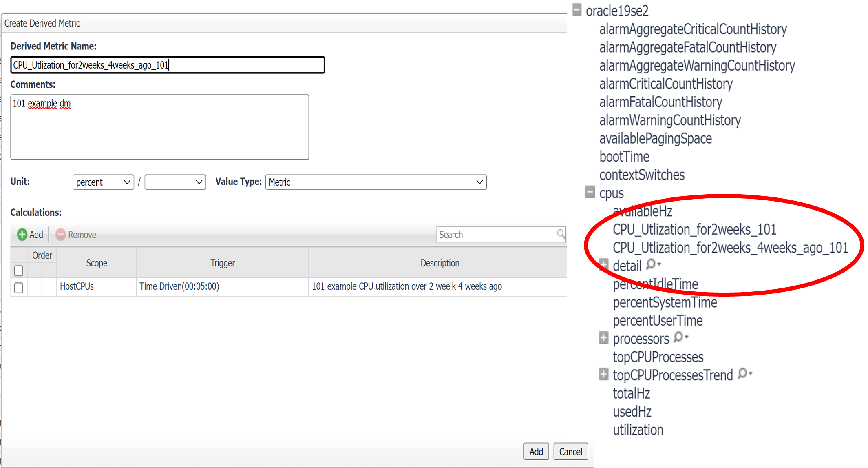Click magnifier icon next to detail node

(x=652, y=264)
